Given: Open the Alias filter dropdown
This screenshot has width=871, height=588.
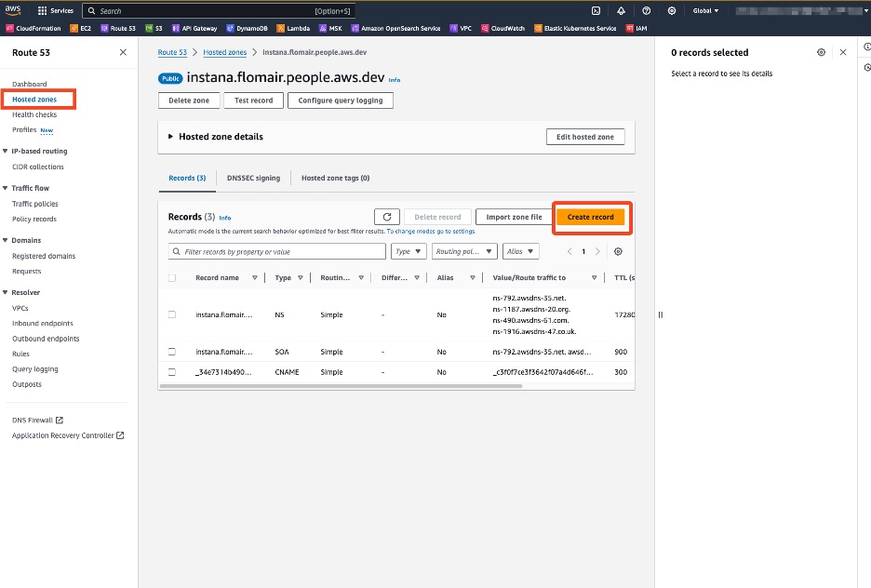Looking at the screenshot, I should (x=520, y=251).
